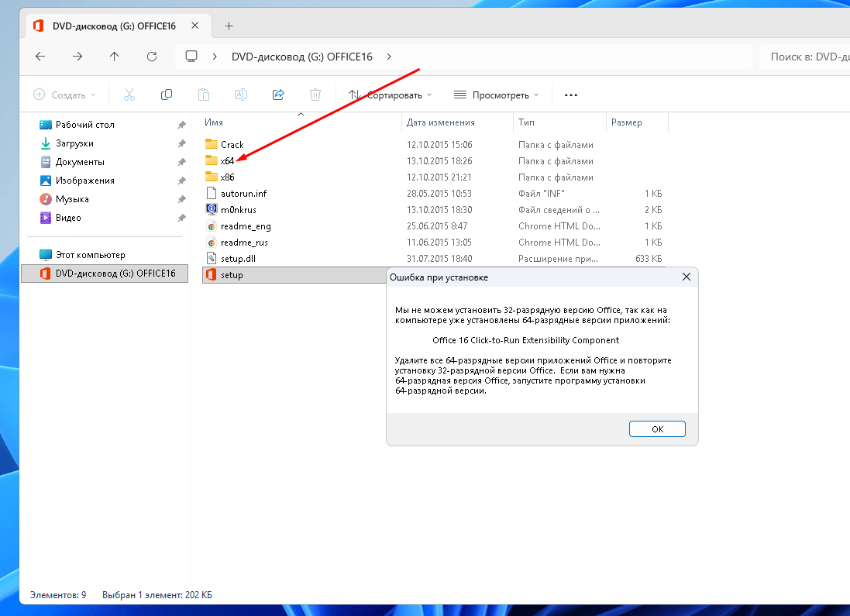Click the Share icon in toolbar

click(278, 95)
